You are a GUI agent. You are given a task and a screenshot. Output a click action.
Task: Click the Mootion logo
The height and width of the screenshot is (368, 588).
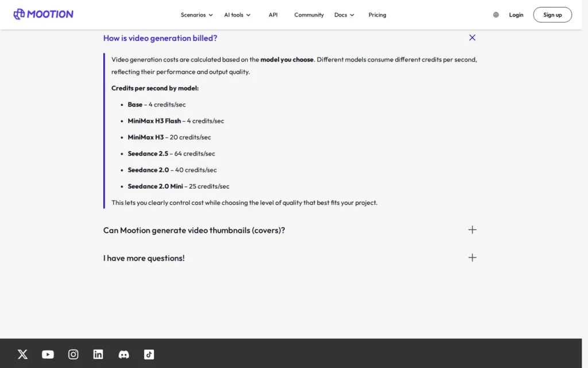pyautogui.click(x=43, y=14)
